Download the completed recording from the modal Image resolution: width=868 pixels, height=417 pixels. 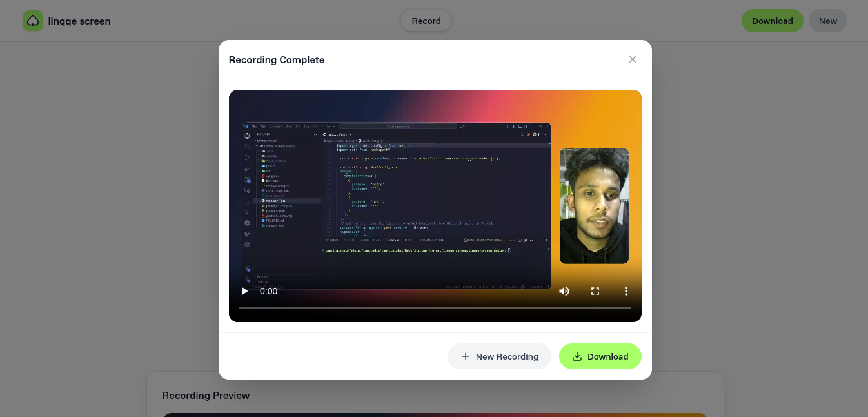(600, 356)
